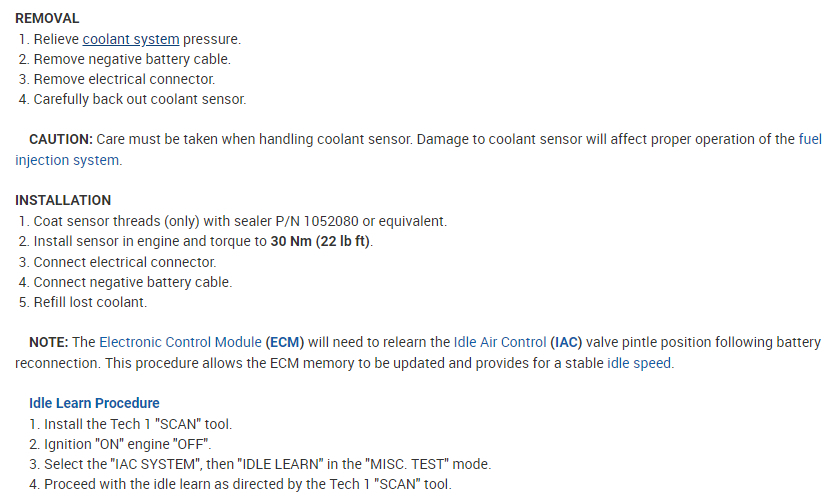837x497 pixels.
Task: Click the bold "ECM" link in parentheses
Action: click(285, 342)
